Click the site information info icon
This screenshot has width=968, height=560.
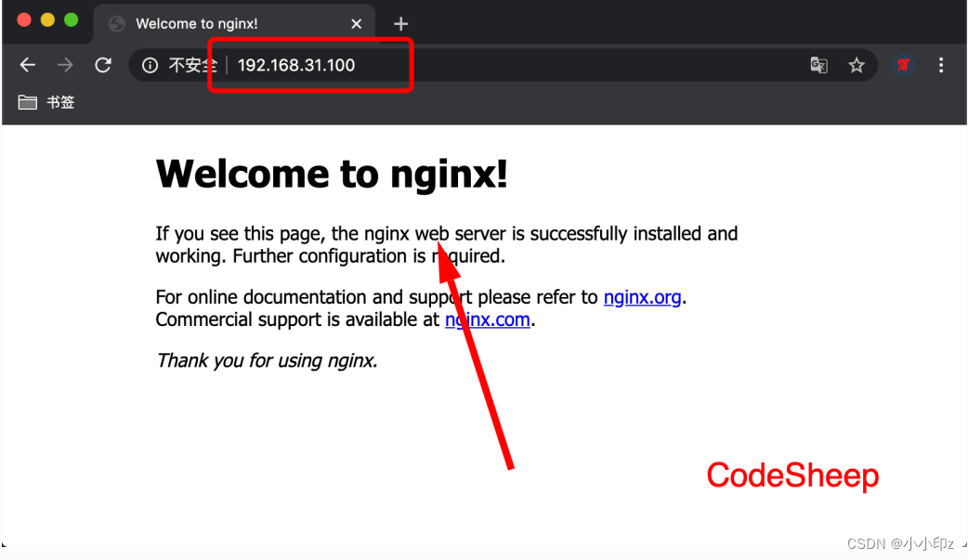[150, 65]
